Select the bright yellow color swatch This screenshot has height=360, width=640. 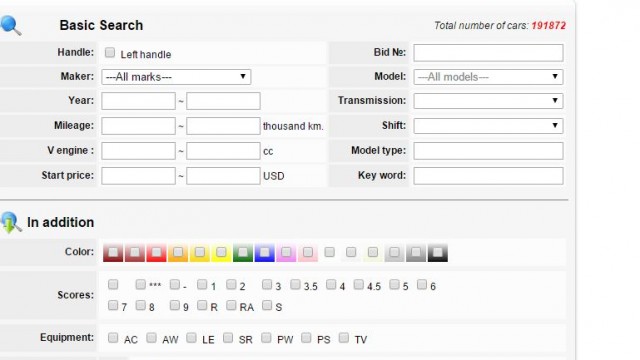click(221, 252)
